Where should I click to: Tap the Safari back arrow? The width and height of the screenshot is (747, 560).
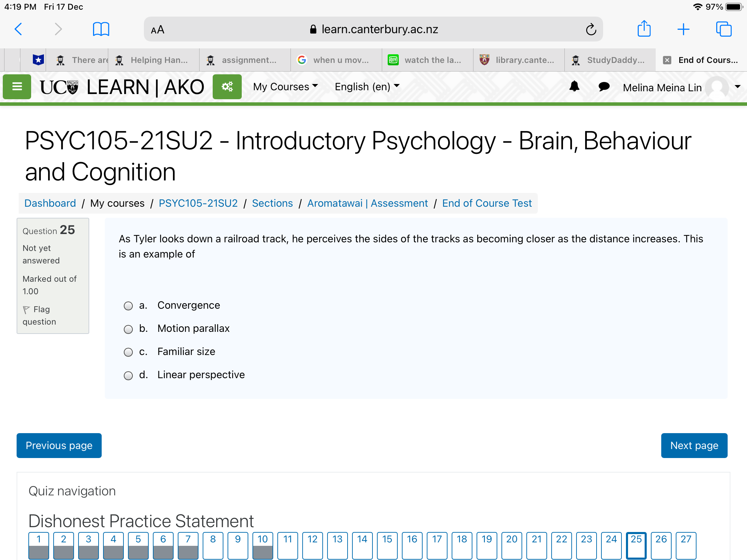pos(19,29)
